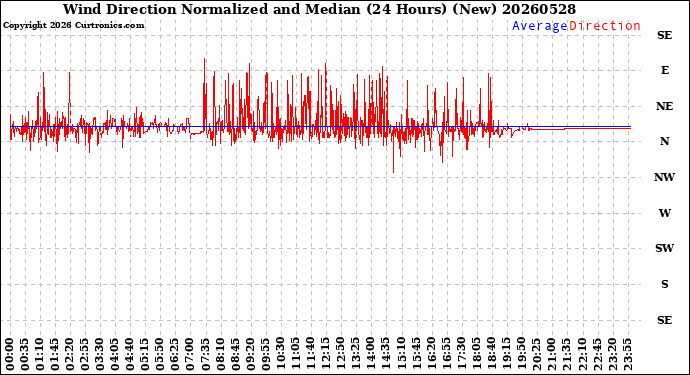Click the 18:05 time axis label
This screenshot has width=690, height=375.
pyautogui.click(x=477, y=354)
